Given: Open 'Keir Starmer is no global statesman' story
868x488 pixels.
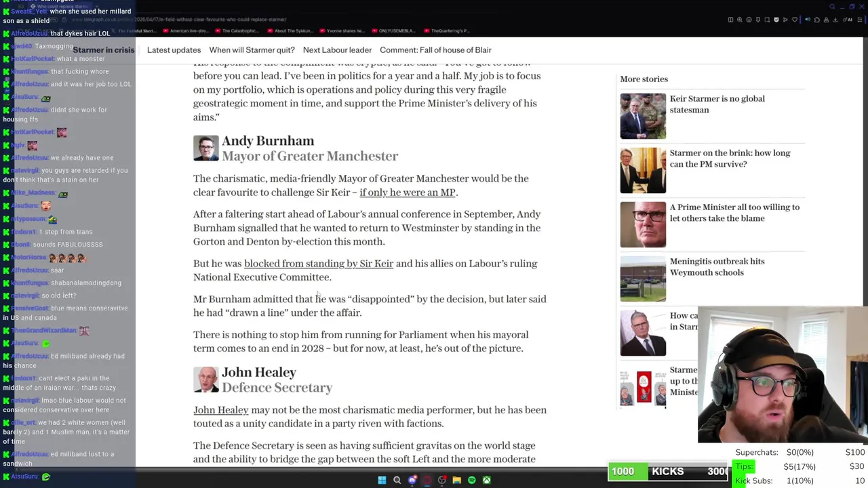Looking at the screenshot, I should point(717,104).
